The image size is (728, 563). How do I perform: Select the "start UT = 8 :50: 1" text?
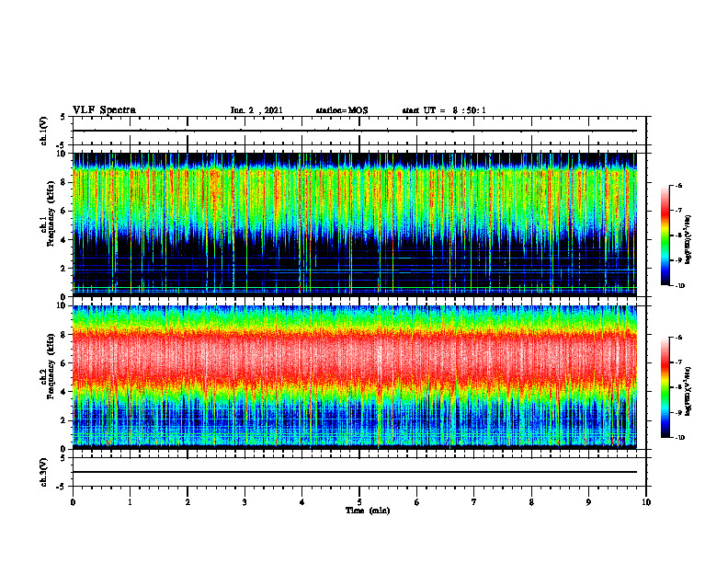coord(444,110)
